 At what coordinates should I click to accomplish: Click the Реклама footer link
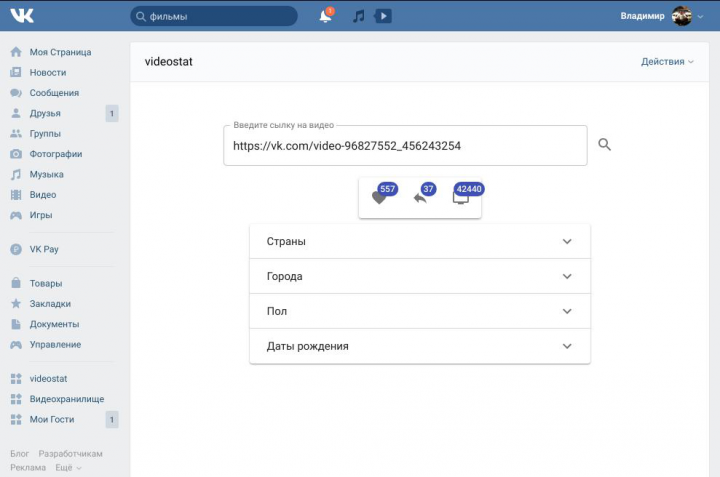click(28, 467)
